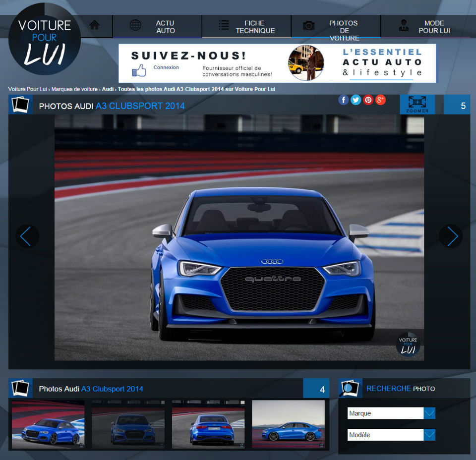
Task: Go to home via house icon
Action: 95,25
